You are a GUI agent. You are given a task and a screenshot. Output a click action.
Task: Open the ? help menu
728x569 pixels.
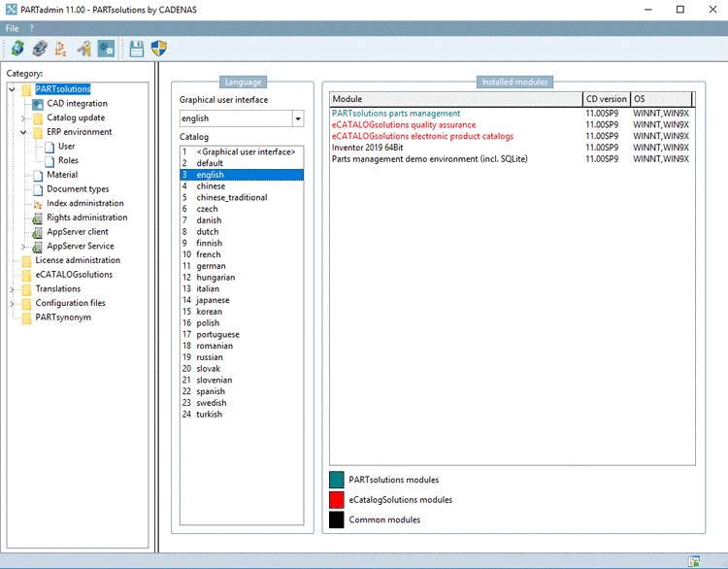(x=31, y=28)
